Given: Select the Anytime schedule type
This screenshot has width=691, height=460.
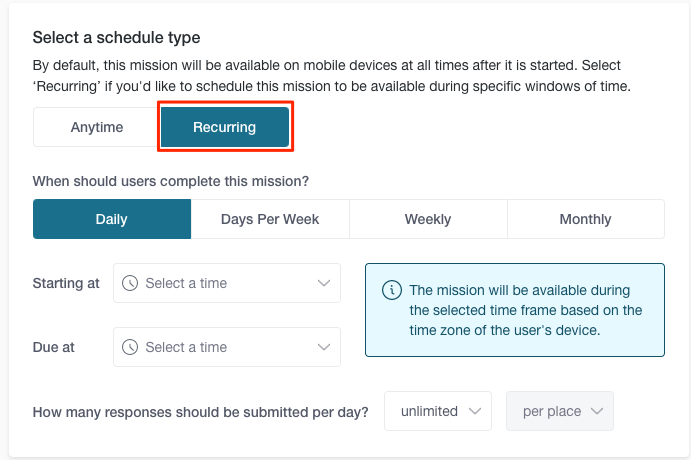Looking at the screenshot, I should coord(97,127).
